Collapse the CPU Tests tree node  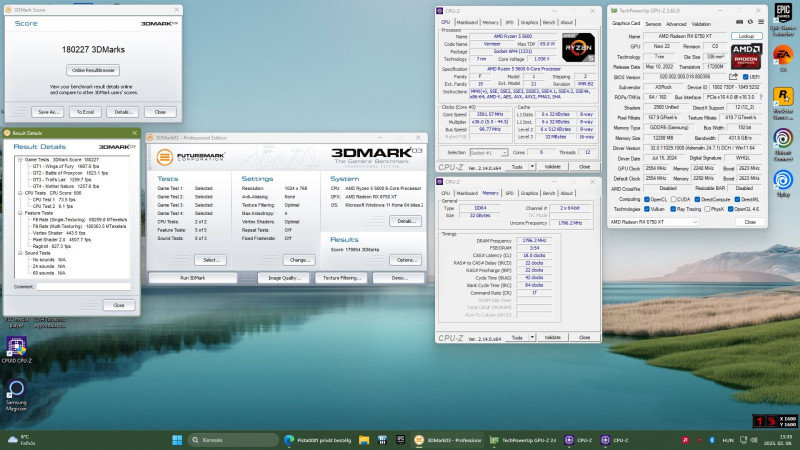(20, 193)
